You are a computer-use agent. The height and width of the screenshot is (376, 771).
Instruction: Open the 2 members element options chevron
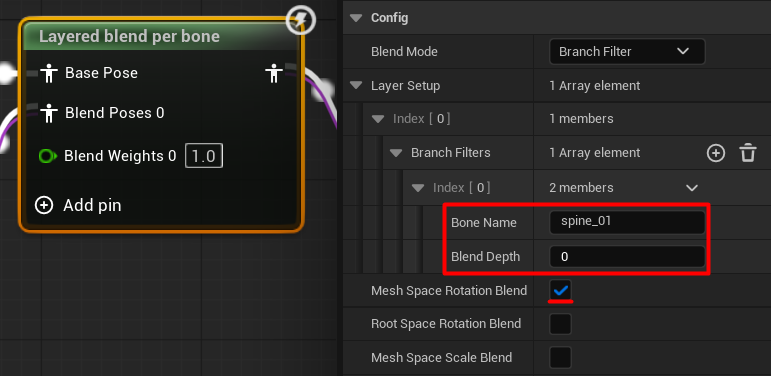pos(692,188)
